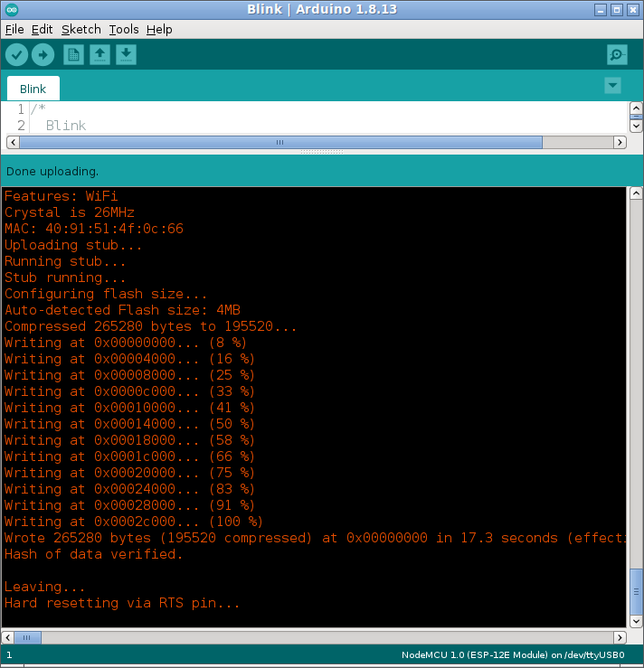Click 'Uploading stub...' console line
The height and width of the screenshot is (668, 644).
click(x=73, y=245)
